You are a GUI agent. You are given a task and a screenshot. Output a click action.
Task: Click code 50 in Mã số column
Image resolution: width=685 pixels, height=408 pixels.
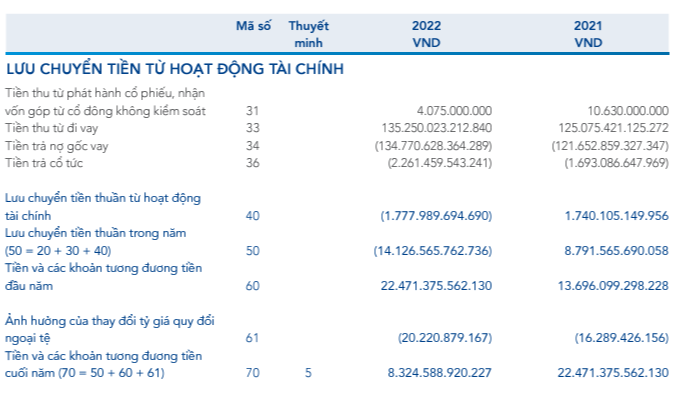(x=252, y=250)
